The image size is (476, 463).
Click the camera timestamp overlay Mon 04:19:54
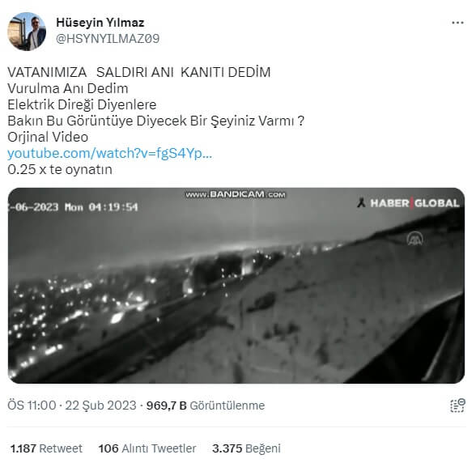(x=101, y=207)
